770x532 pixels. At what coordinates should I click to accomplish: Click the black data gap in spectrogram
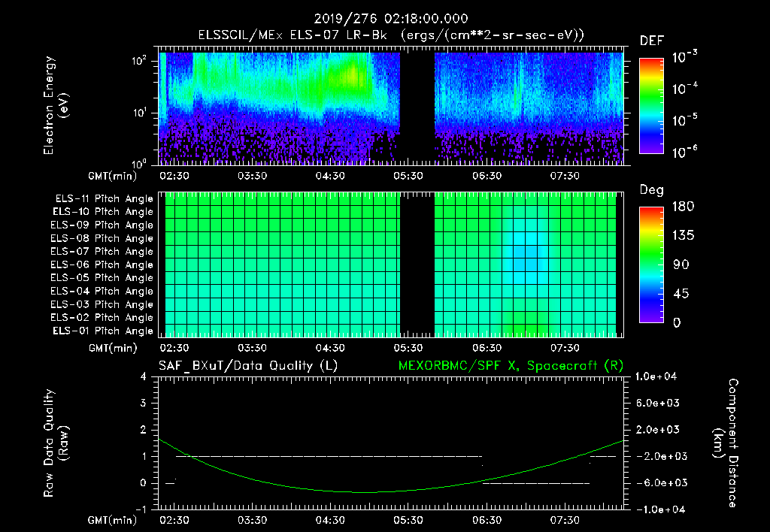(x=417, y=108)
